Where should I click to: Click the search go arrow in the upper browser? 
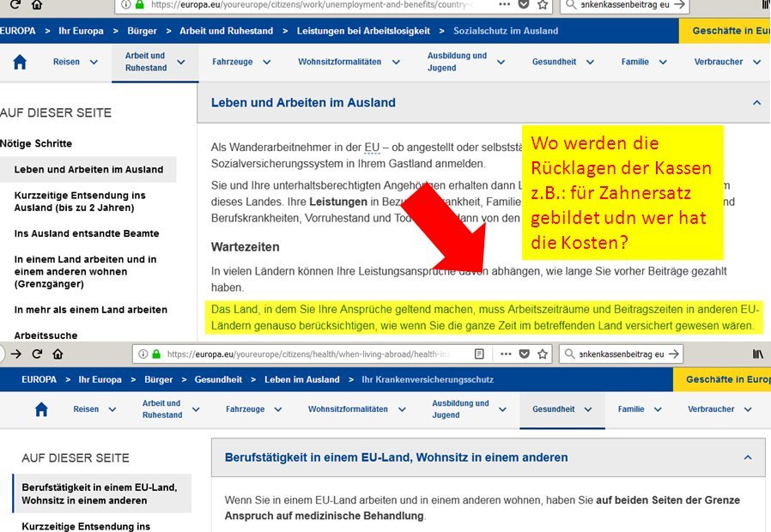679,4
